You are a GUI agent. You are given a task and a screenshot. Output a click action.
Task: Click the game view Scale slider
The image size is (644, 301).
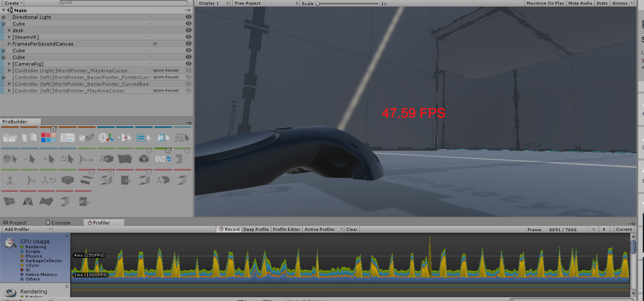coord(347,3)
